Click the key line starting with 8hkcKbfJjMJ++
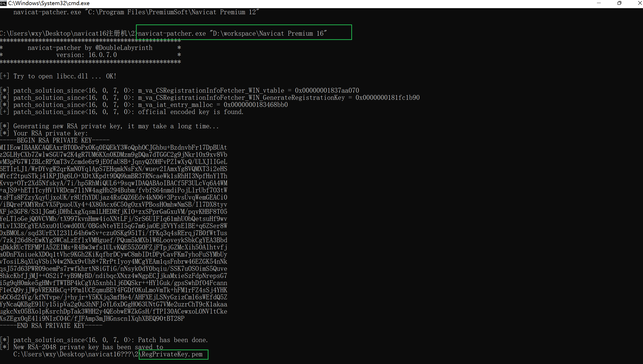 pyautogui.click(x=114, y=276)
